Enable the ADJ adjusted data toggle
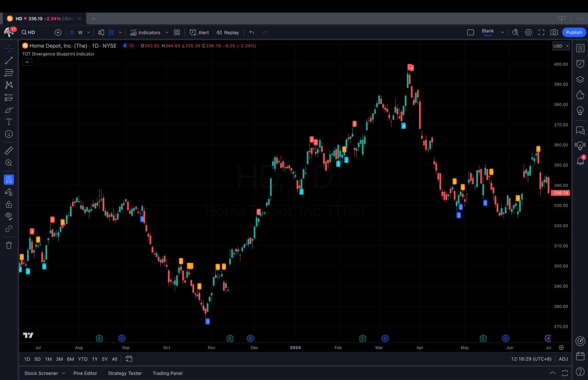The width and height of the screenshot is (588, 380). click(563, 359)
